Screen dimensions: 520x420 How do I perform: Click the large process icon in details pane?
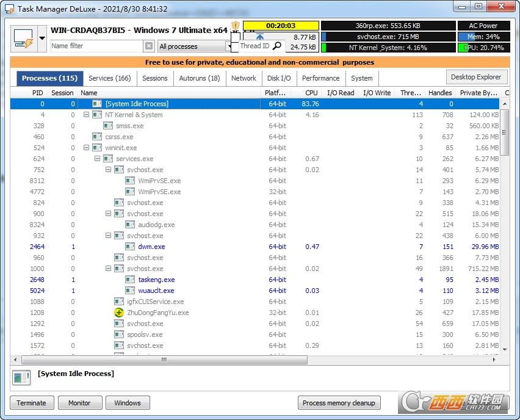click(21, 378)
